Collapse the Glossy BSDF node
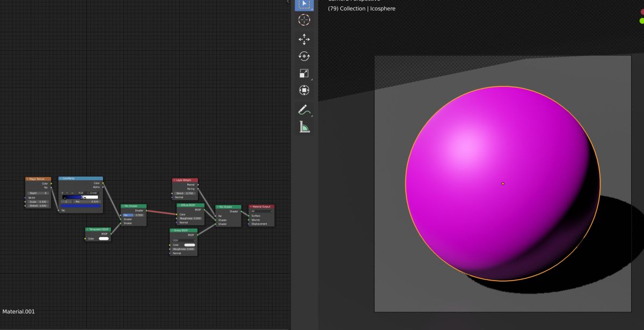The image size is (644, 330). point(172,230)
